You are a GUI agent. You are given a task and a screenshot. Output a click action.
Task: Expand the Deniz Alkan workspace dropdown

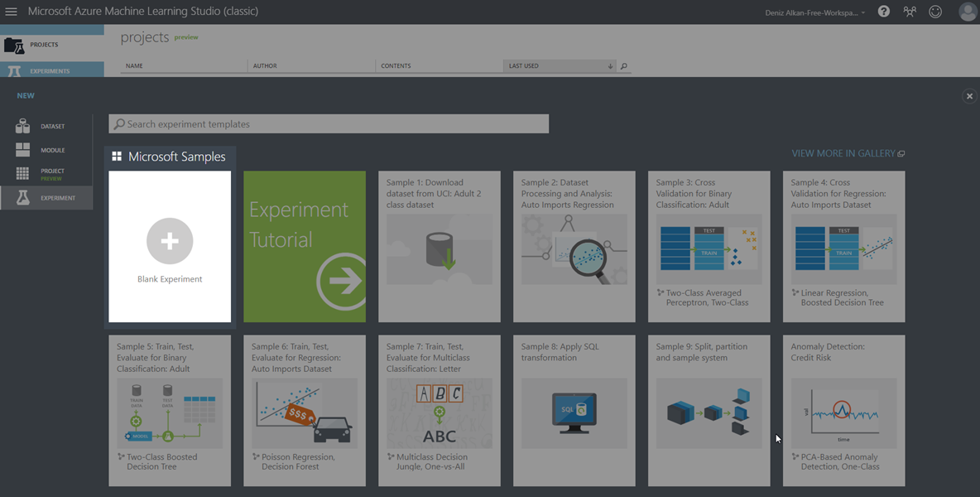tap(815, 12)
